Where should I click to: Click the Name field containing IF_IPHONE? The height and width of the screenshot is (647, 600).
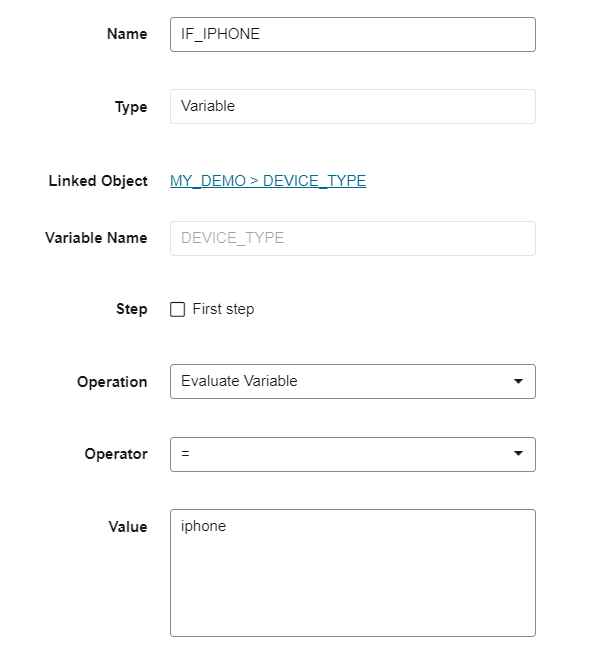pyautogui.click(x=352, y=34)
